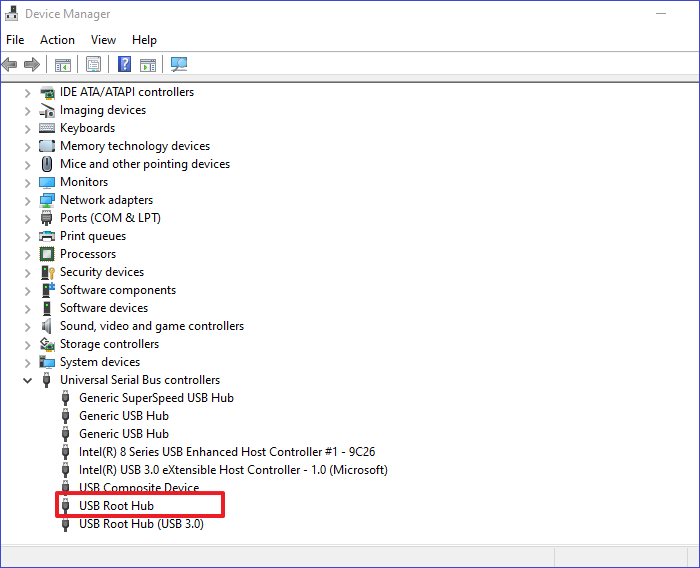Viewport: 700px width, 568px height.
Task: Click the Keyboards category icon
Action: 47,128
